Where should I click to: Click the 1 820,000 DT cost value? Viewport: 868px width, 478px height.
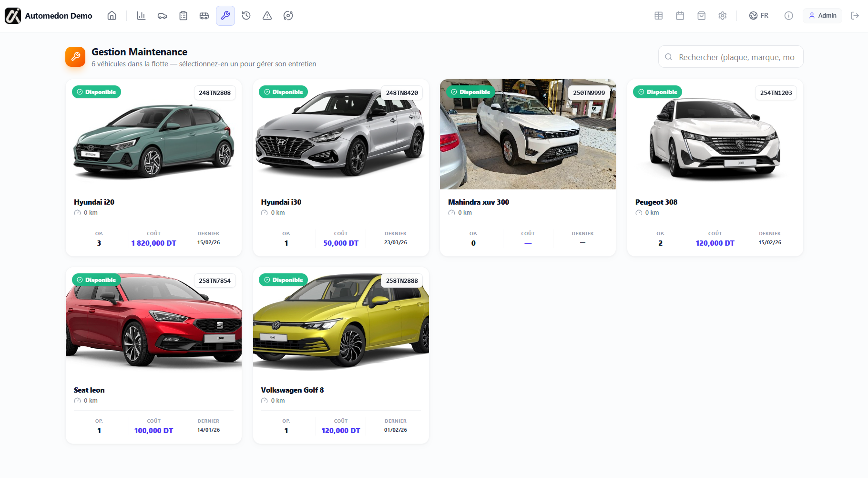pos(153,243)
